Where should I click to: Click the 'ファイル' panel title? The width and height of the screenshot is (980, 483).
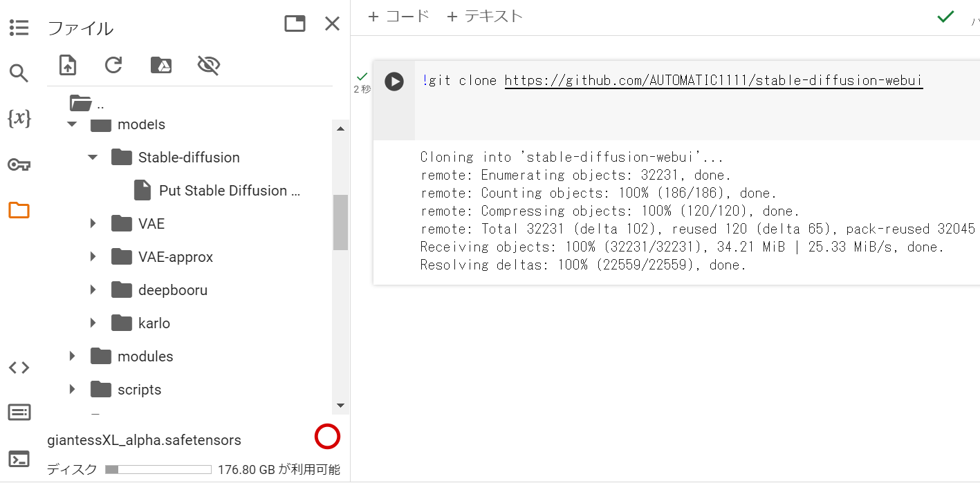(x=80, y=28)
